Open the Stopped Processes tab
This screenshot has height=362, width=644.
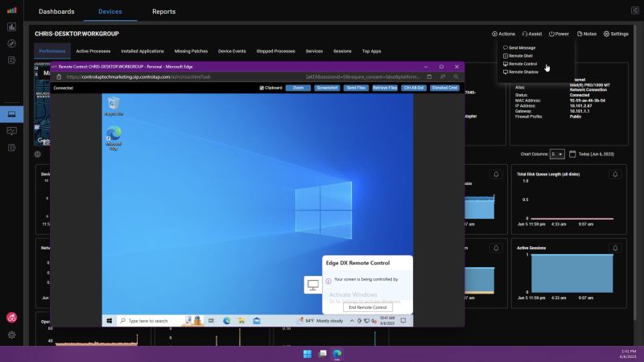tap(275, 51)
